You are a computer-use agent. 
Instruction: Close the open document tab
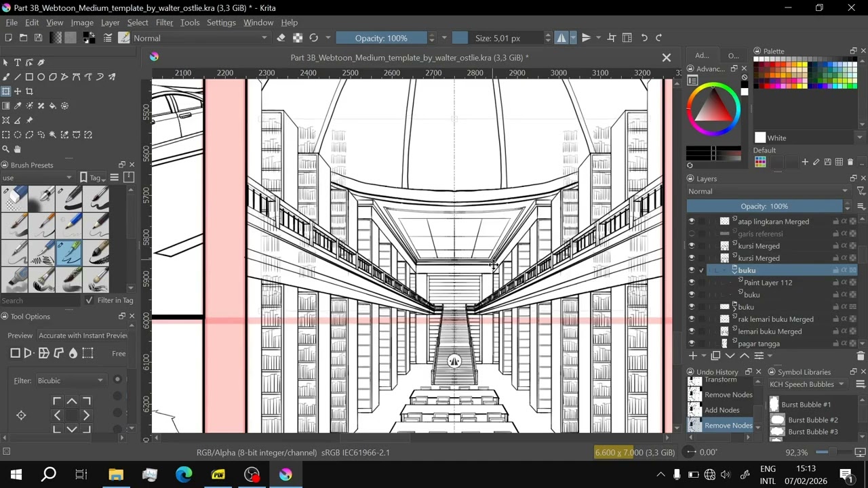[667, 58]
